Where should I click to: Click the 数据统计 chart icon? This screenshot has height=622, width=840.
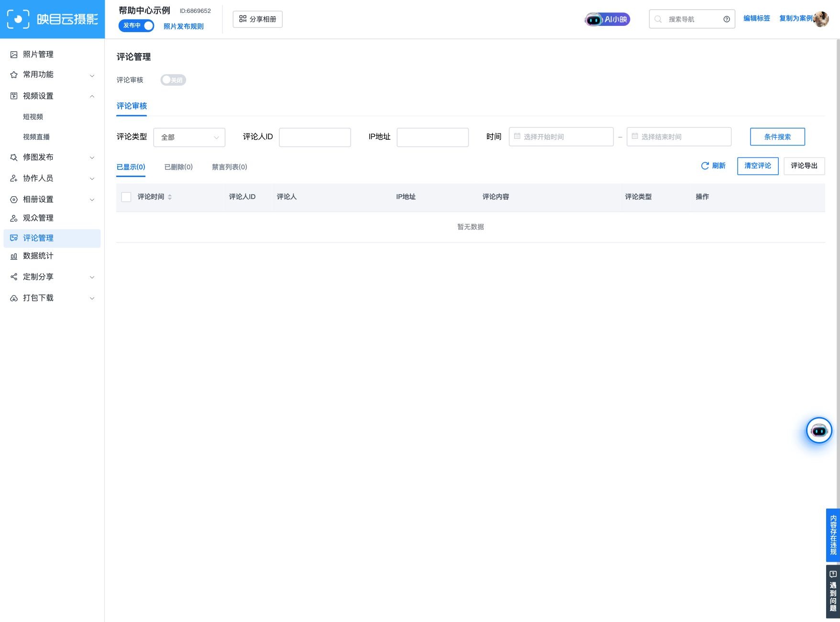pyautogui.click(x=14, y=256)
